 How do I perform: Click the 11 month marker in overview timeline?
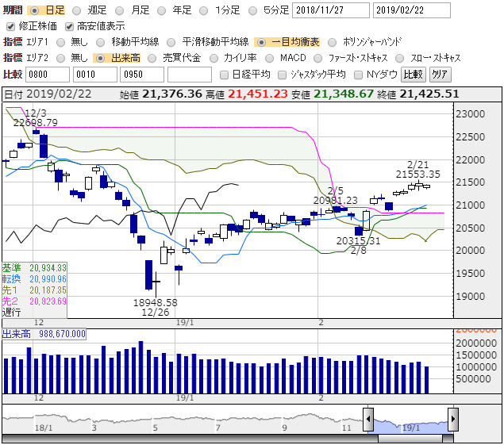click(x=347, y=428)
